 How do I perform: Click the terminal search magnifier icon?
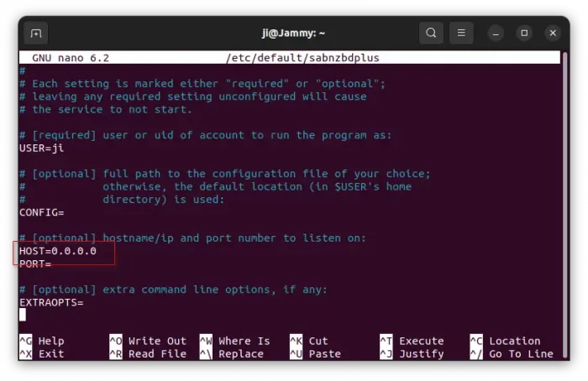tap(431, 34)
